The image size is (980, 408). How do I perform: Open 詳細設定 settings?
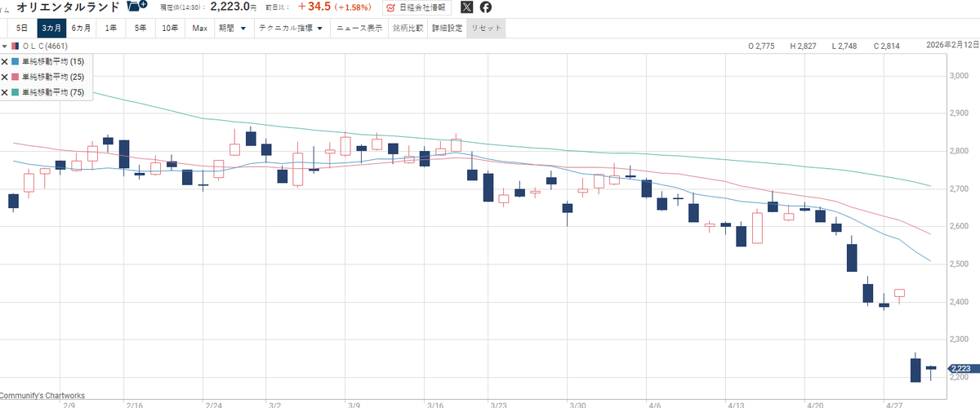pos(447,28)
